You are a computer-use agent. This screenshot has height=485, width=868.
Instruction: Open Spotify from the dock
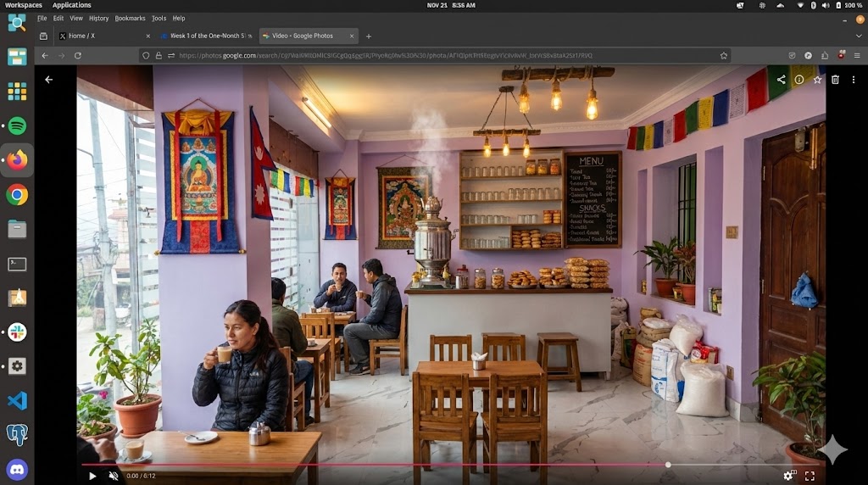point(17,125)
